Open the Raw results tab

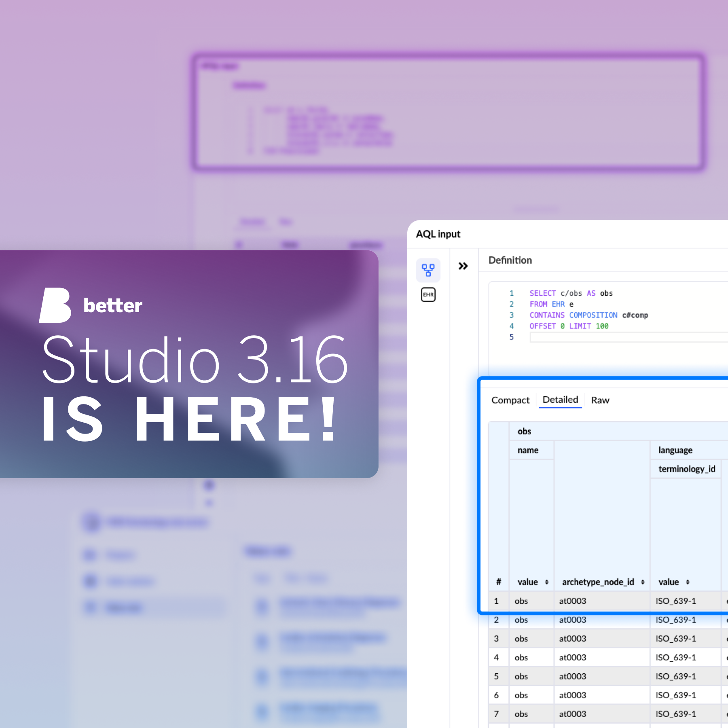coord(600,400)
